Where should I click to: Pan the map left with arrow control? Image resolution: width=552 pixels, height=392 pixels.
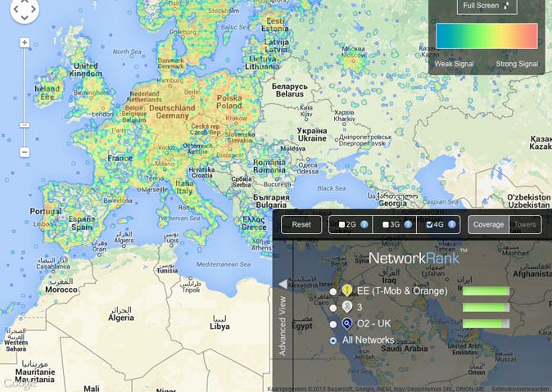15,9
